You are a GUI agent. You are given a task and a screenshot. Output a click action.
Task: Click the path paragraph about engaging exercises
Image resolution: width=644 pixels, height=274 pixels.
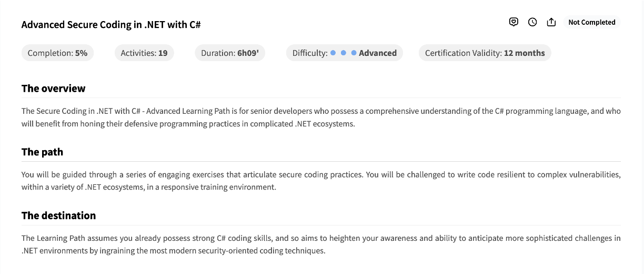pyautogui.click(x=321, y=181)
